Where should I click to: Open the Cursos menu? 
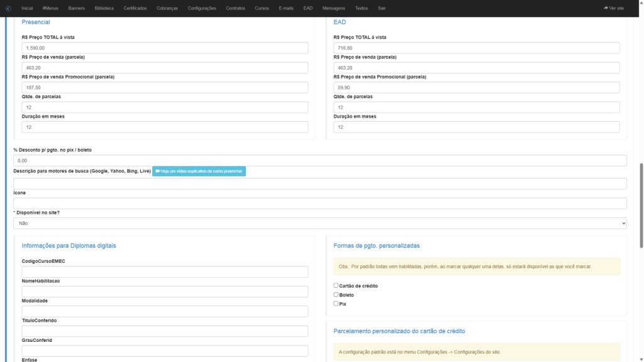point(262,8)
